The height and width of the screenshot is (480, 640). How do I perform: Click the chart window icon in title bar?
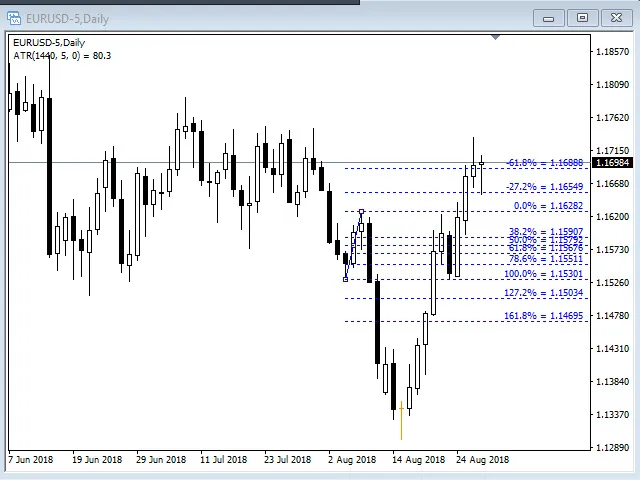14,18
